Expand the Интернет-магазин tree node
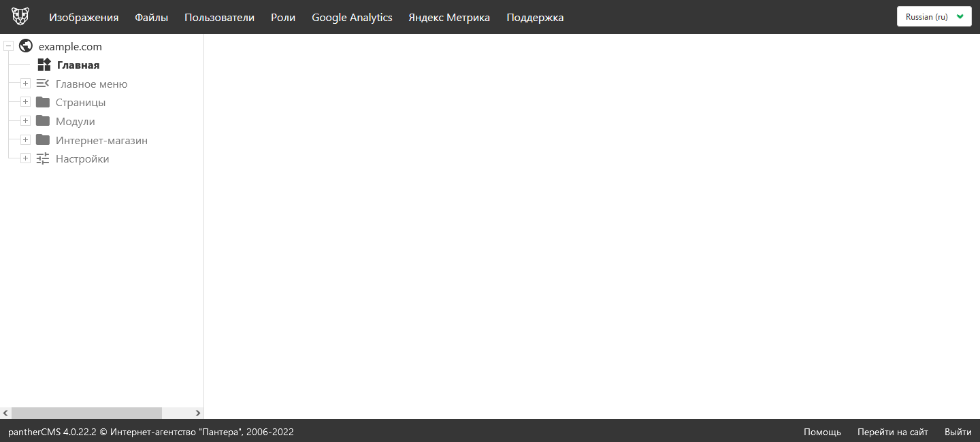 [25, 140]
